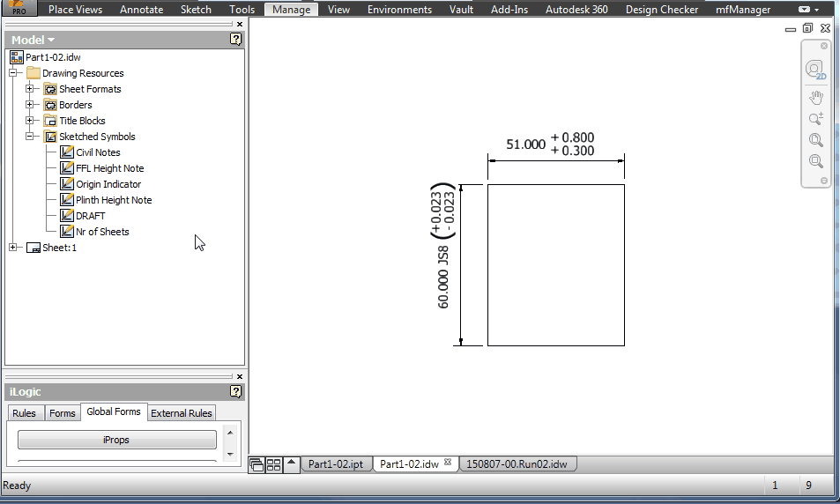Open the Sketch ribbon tab

pos(196,9)
